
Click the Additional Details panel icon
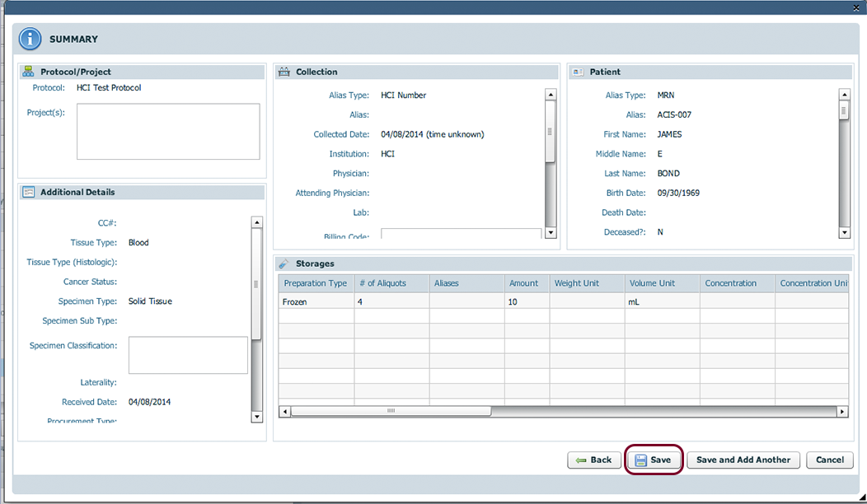coord(28,192)
